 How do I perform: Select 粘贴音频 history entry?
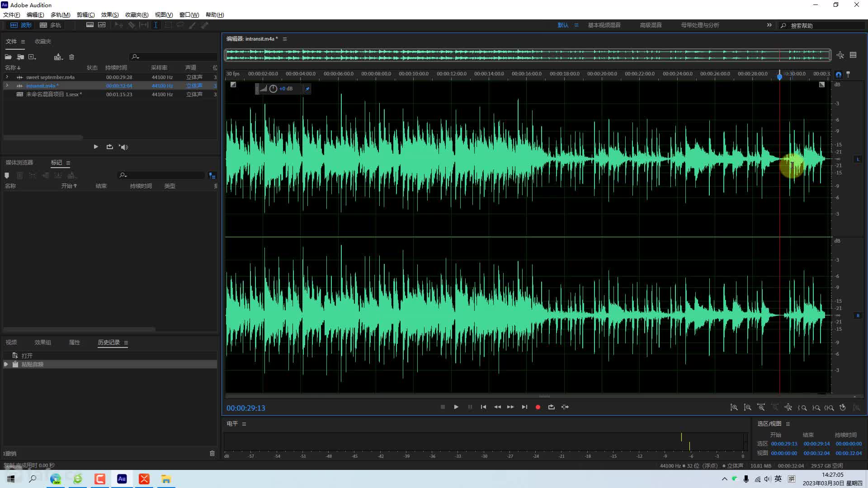click(110, 364)
